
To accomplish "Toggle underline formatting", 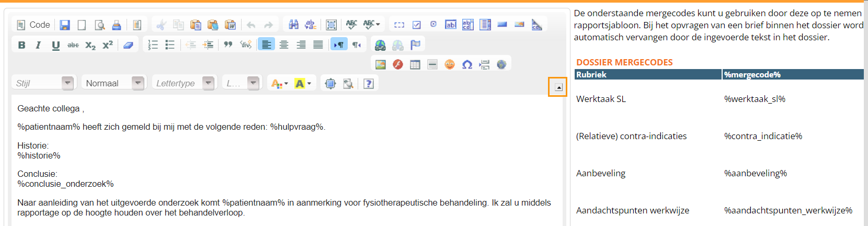I will [x=55, y=45].
